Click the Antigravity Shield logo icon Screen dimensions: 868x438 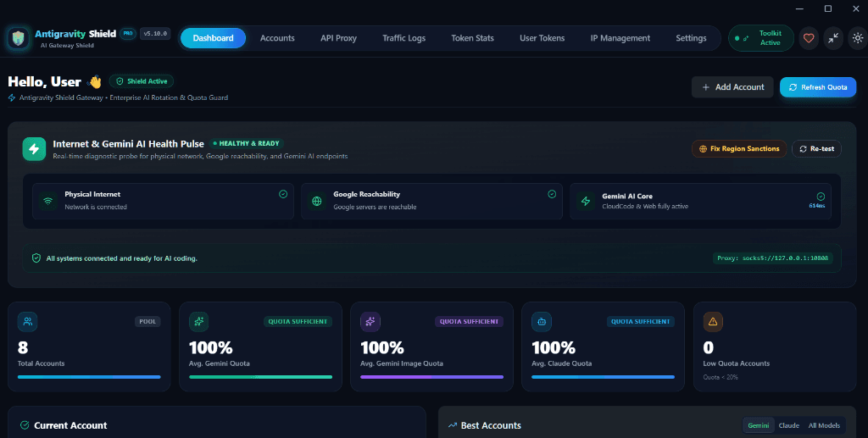tap(19, 38)
